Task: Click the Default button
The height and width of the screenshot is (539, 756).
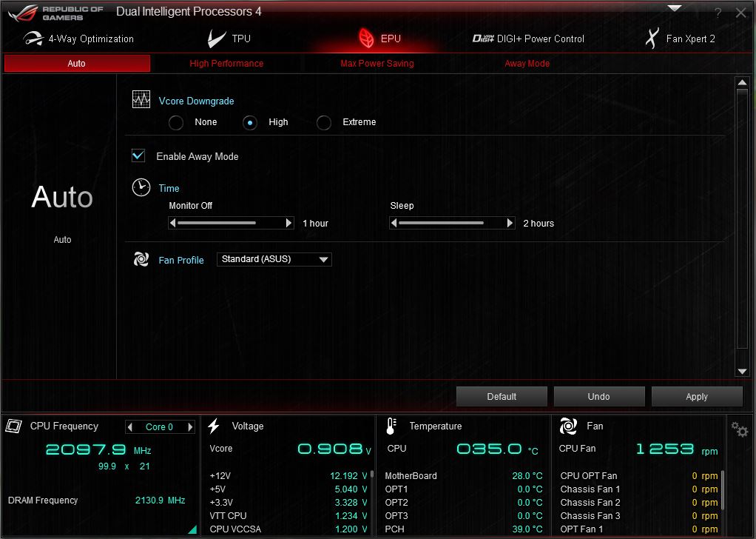Action: click(502, 396)
